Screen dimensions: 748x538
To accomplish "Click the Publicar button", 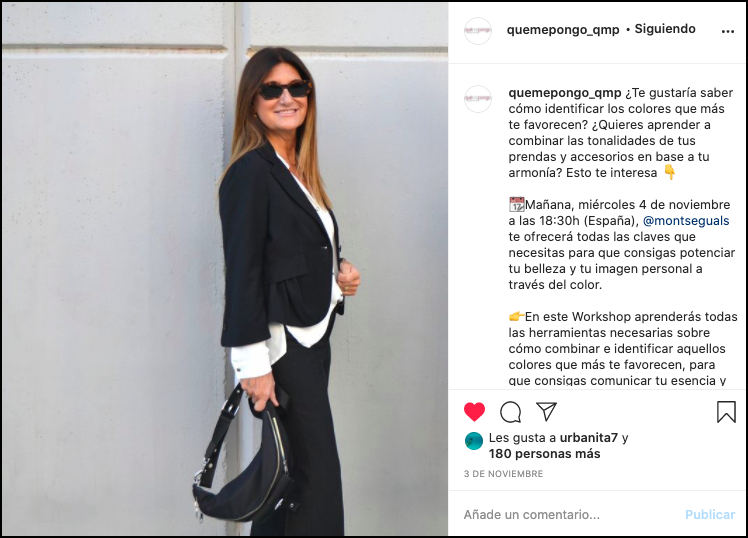I will tap(710, 515).
